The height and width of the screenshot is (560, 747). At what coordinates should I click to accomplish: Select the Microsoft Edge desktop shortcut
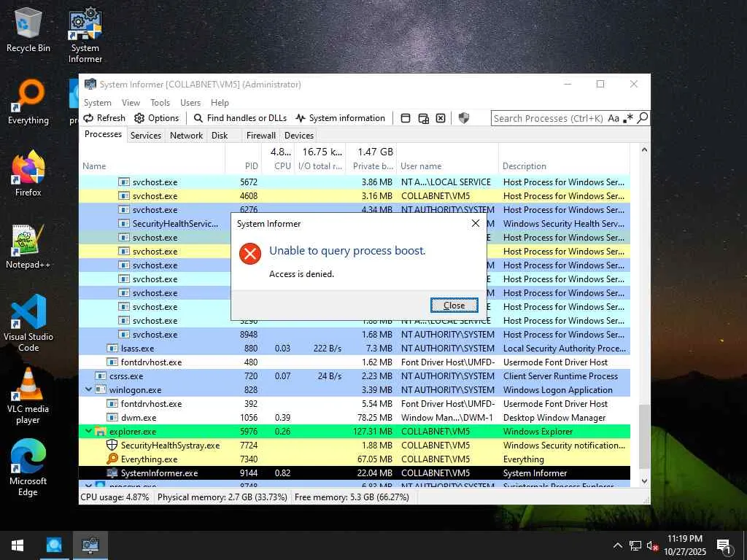click(x=28, y=468)
